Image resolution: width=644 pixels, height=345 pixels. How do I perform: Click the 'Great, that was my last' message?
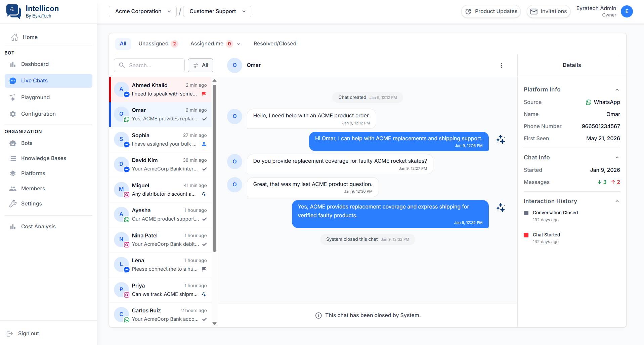point(313,187)
